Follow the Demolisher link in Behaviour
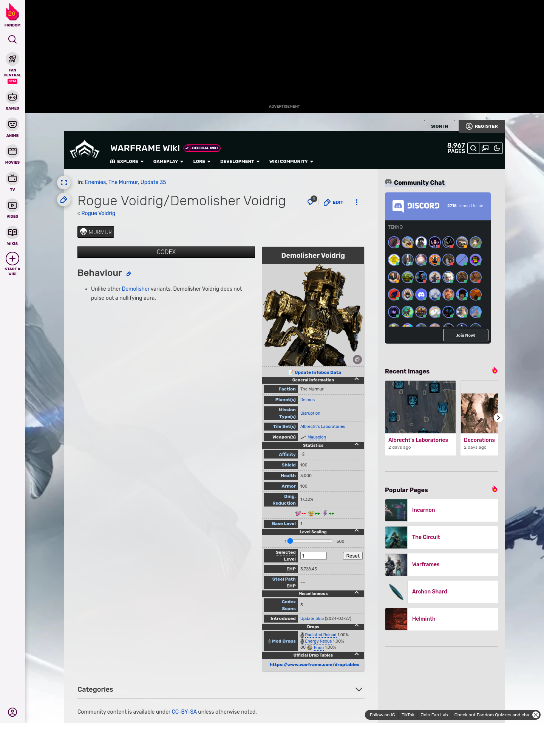The height and width of the screenshot is (756, 544). [x=136, y=289]
